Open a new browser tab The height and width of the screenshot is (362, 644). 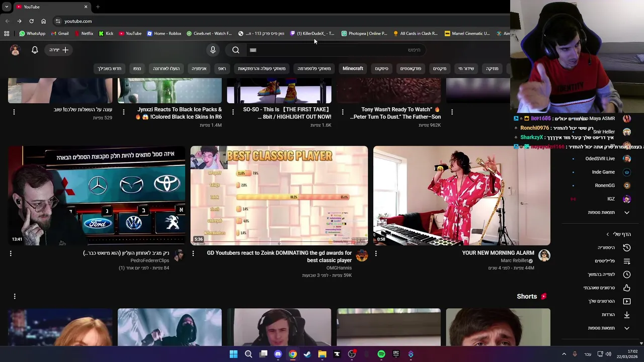pos(98,7)
